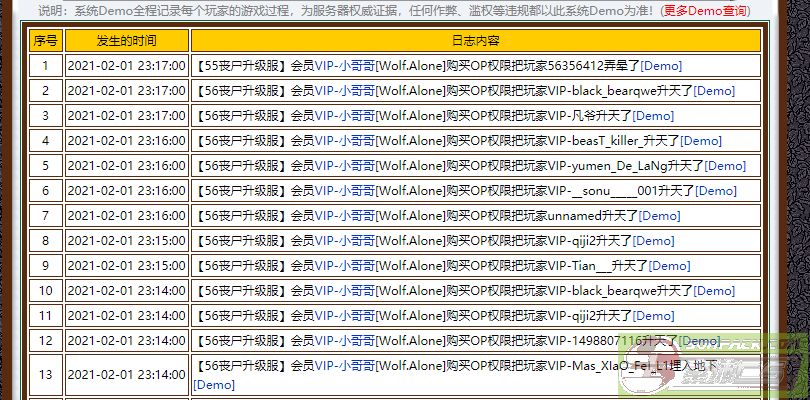Click [Demo] under the Mas_XIaO_Fei entry
Screen dimensions: 810x400
[214, 385]
